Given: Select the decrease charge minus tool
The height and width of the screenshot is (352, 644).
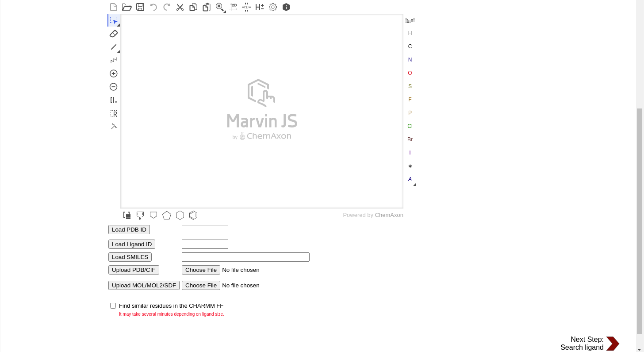Looking at the screenshot, I should [x=114, y=87].
